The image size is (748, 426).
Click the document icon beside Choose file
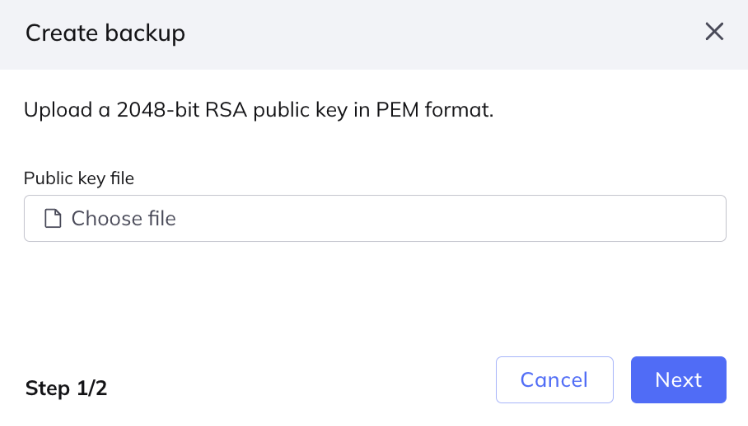(x=52, y=218)
